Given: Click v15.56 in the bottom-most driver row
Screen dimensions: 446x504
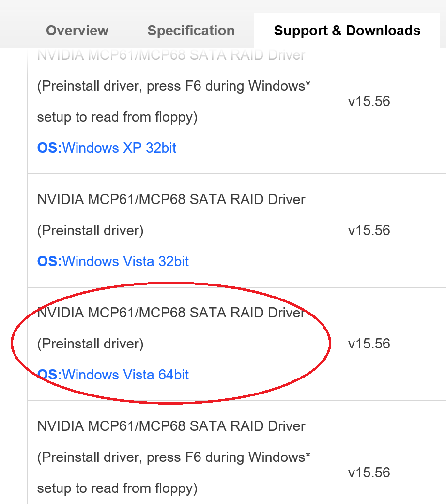Looking at the screenshot, I should (x=369, y=472).
